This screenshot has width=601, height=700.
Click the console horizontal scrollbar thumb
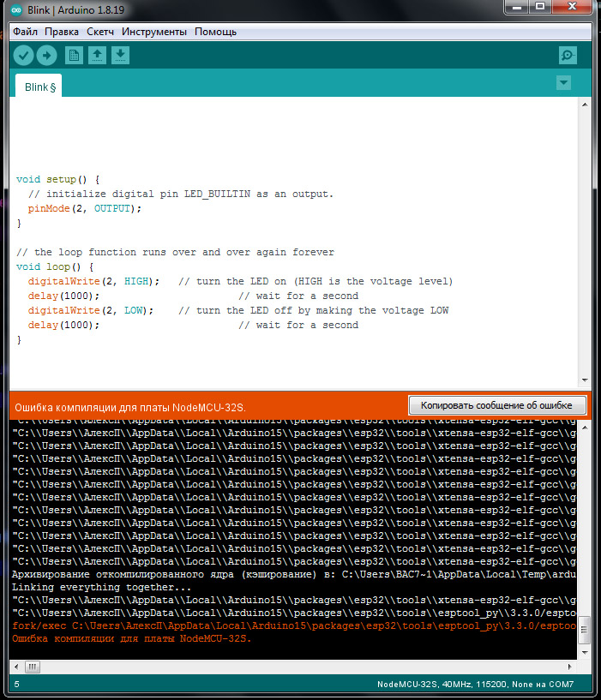(33, 667)
